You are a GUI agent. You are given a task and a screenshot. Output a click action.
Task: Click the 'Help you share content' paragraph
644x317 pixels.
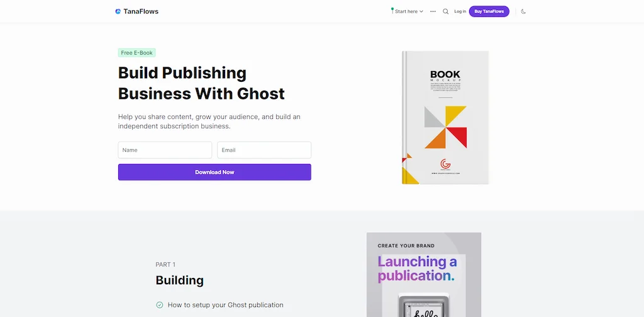pyautogui.click(x=209, y=121)
